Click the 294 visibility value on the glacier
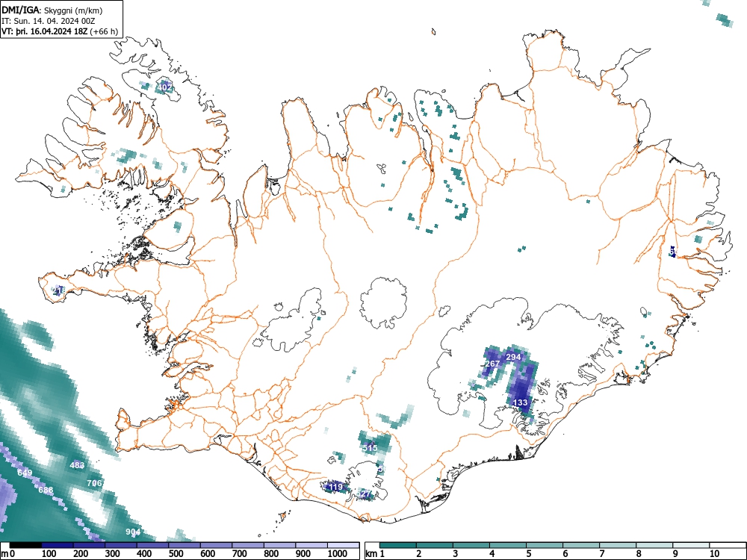 pos(513,357)
